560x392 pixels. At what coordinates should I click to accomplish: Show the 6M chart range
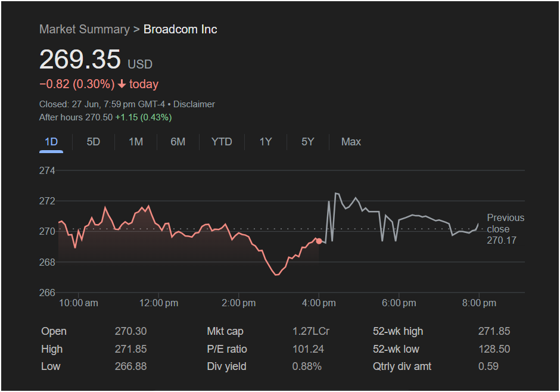(x=178, y=142)
